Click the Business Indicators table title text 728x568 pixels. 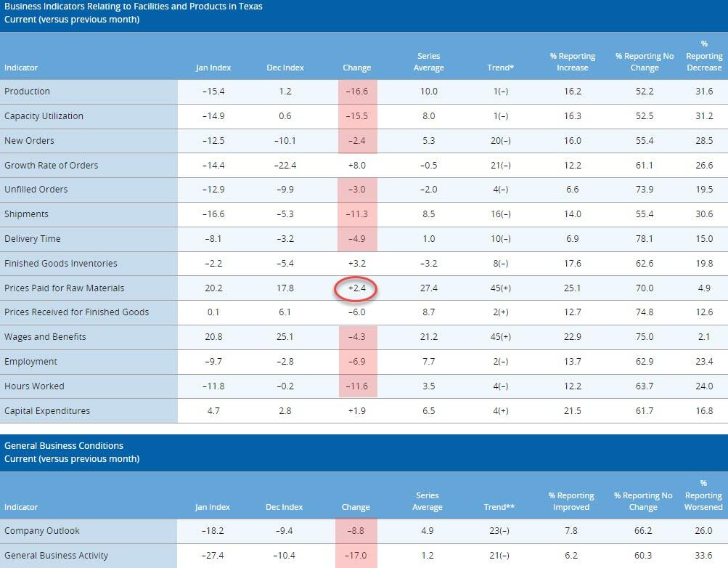tap(134, 7)
